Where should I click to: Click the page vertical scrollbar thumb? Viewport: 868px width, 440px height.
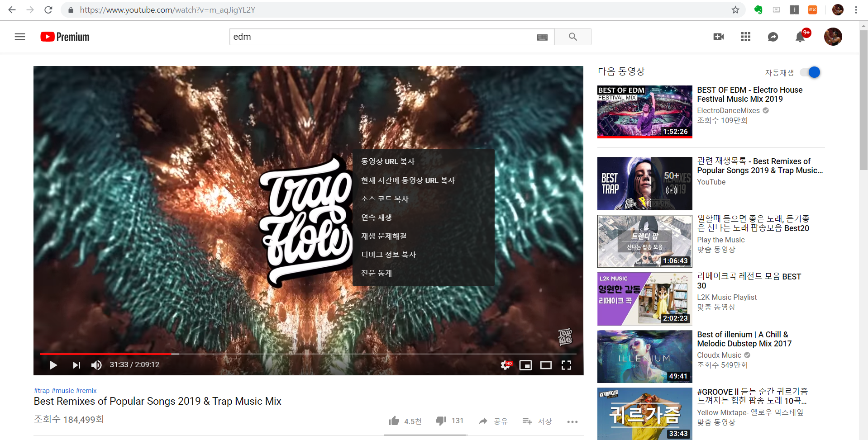[x=863, y=100]
